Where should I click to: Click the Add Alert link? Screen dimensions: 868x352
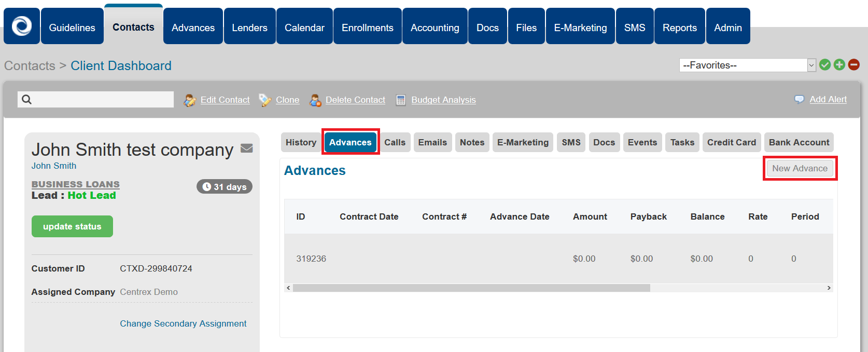(x=828, y=99)
